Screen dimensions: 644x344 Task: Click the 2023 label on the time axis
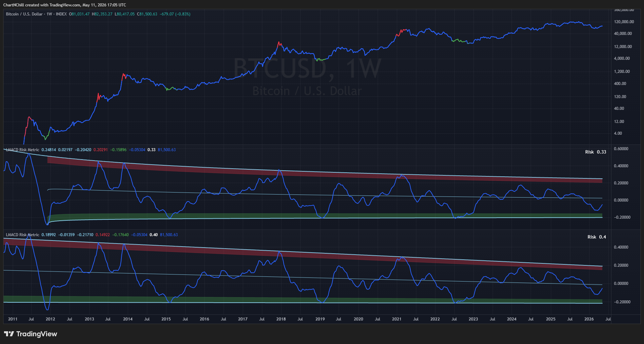click(473, 319)
